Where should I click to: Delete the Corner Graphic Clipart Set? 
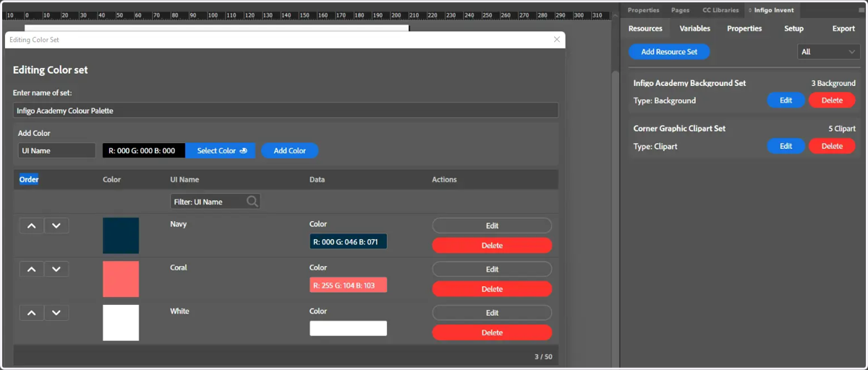click(832, 146)
